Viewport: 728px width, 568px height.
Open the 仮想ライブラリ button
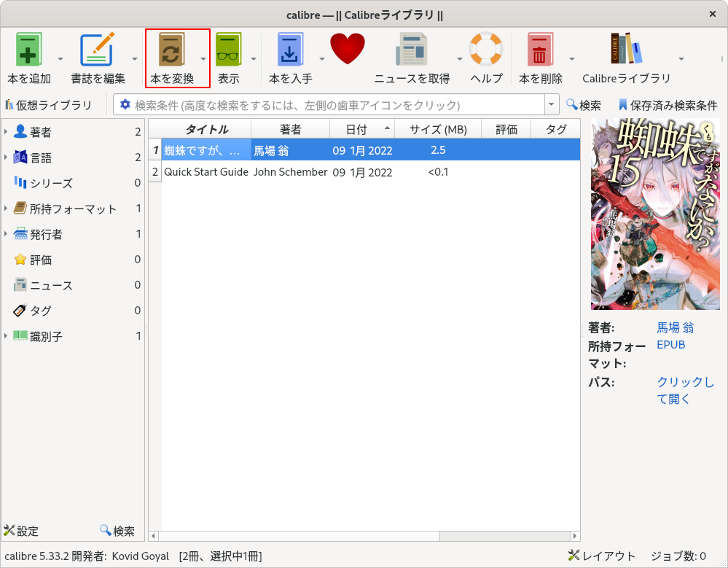49,106
